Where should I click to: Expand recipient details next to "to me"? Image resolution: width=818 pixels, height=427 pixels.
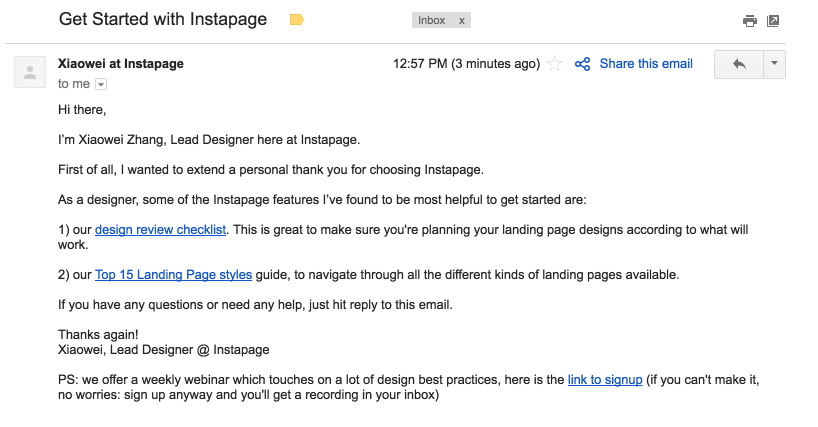point(100,84)
